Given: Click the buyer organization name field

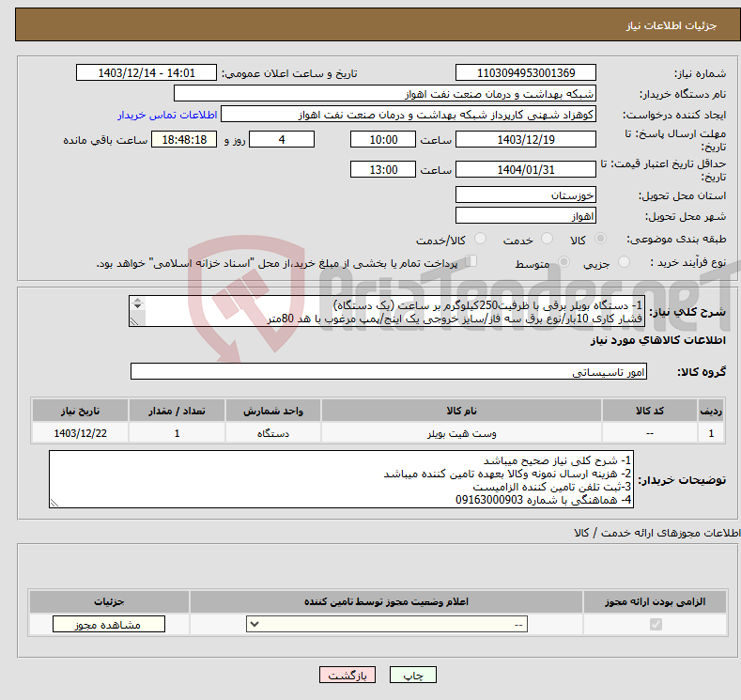Looking at the screenshot, I should [385, 94].
